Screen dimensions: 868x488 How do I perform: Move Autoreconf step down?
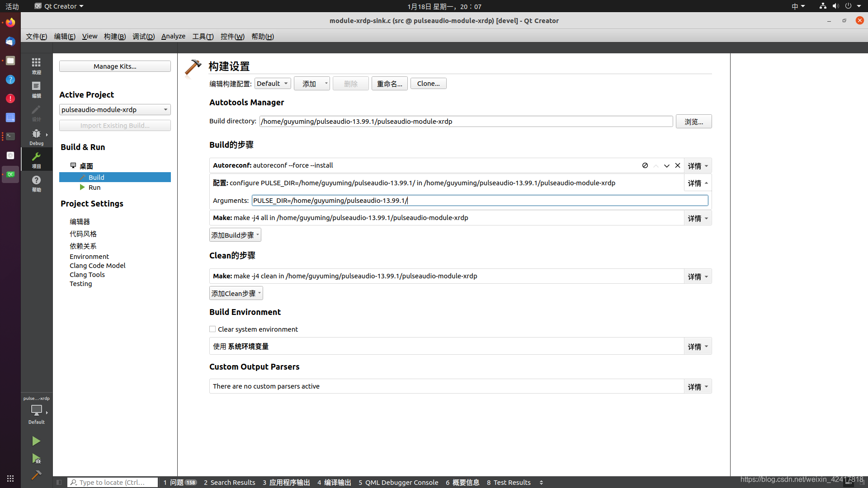pos(667,166)
